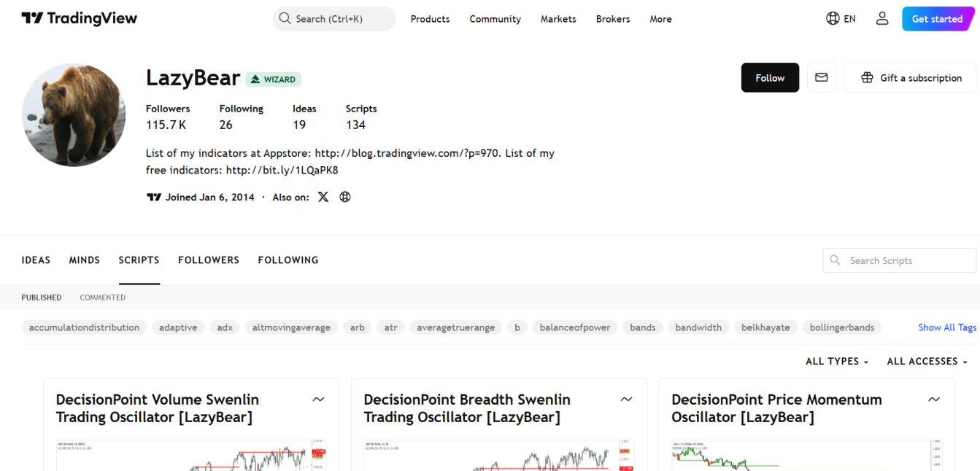Switch to the FOLLOWING tab
This screenshot has width=980, height=471.
(288, 260)
